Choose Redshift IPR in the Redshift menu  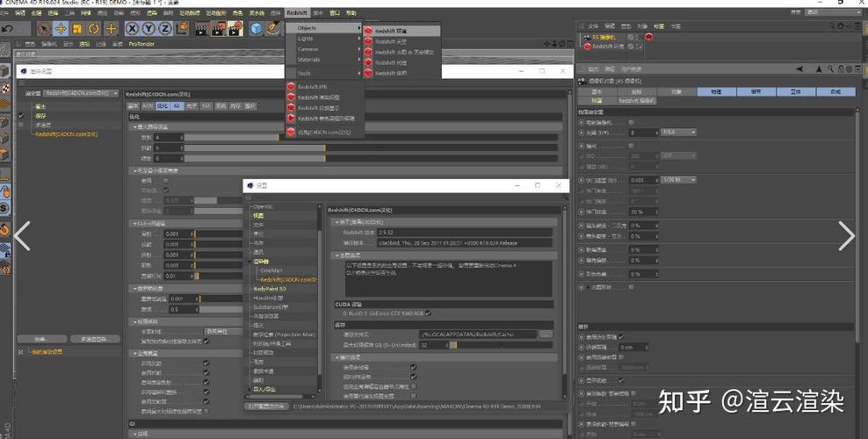pyautogui.click(x=313, y=87)
